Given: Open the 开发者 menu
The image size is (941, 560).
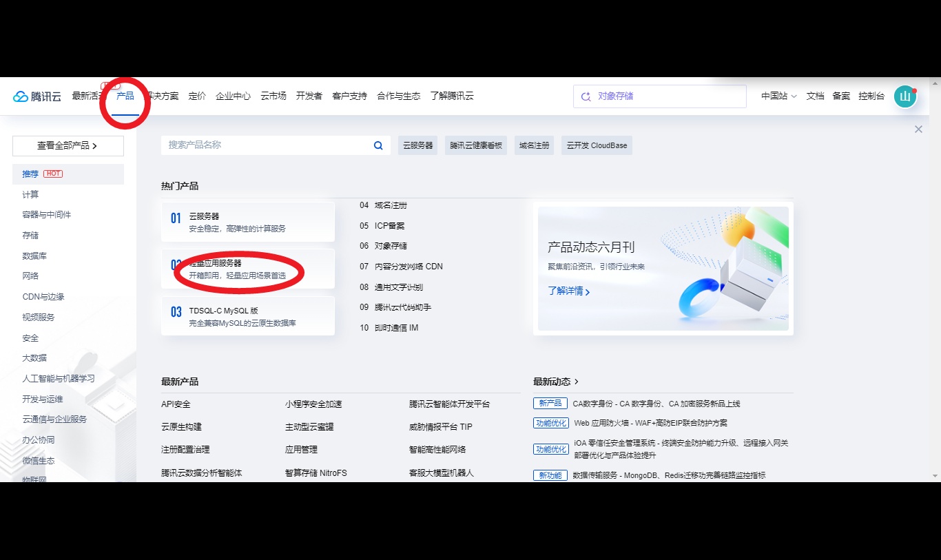Looking at the screenshot, I should coord(309,96).
